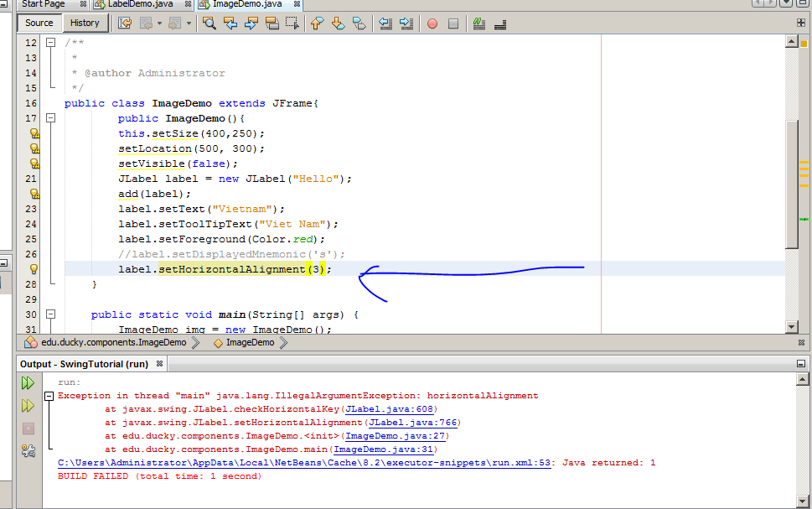Click the Toggle Bookmark toolbar icon

point(359,23)
